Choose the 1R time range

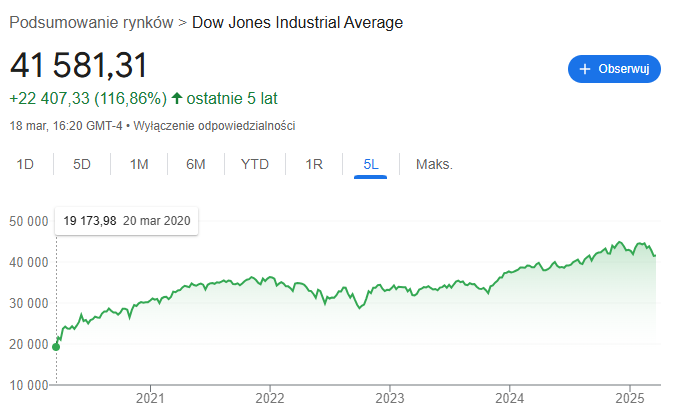314,164
